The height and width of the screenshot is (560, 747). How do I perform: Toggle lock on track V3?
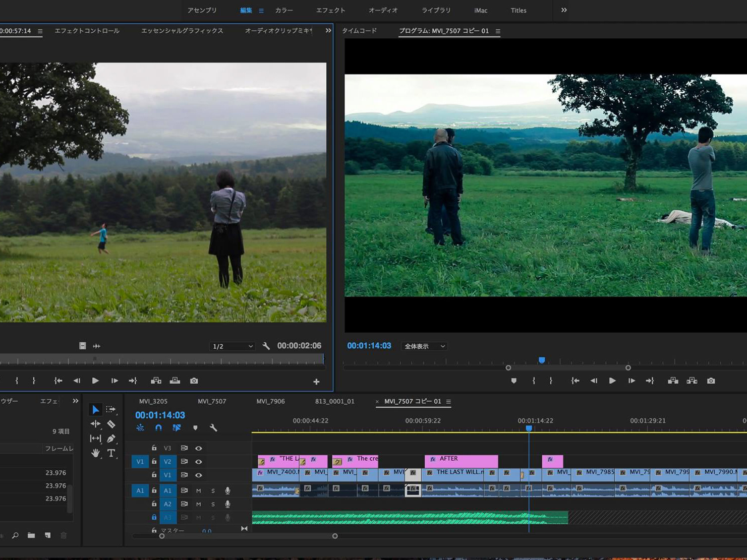coord(154,448)
